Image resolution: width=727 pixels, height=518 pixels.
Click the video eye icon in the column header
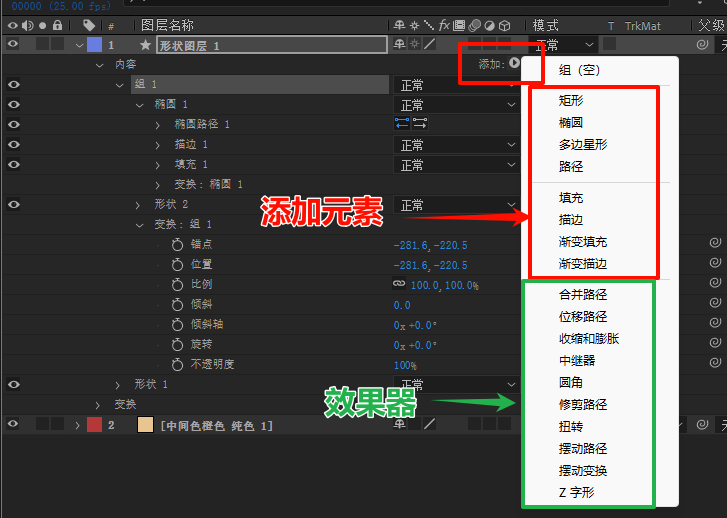[x=13, y=26]
